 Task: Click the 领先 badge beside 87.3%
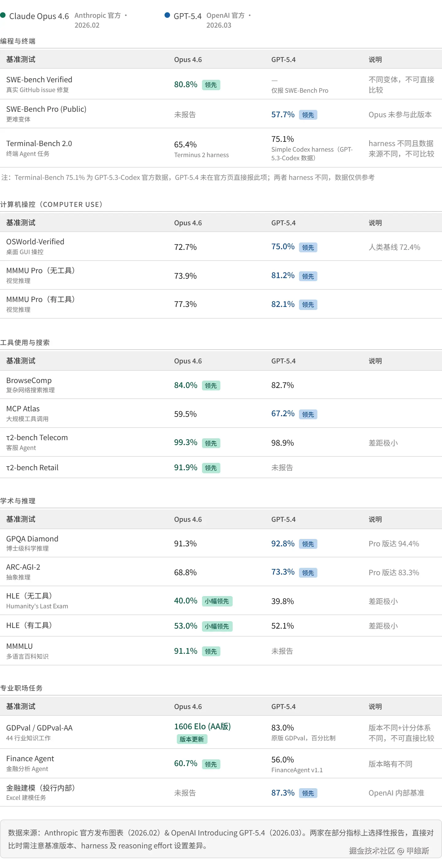point(308,793)
